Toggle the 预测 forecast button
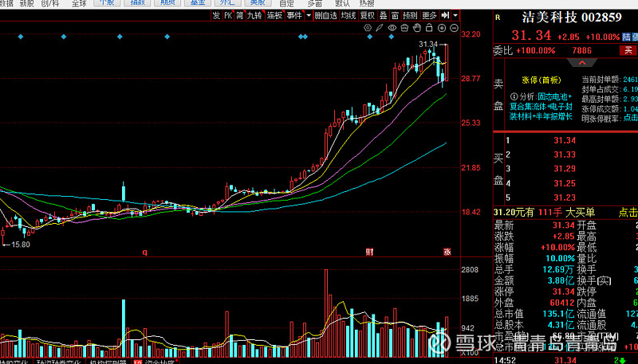Screen dimensions: 638x364 tap(410, 15)
